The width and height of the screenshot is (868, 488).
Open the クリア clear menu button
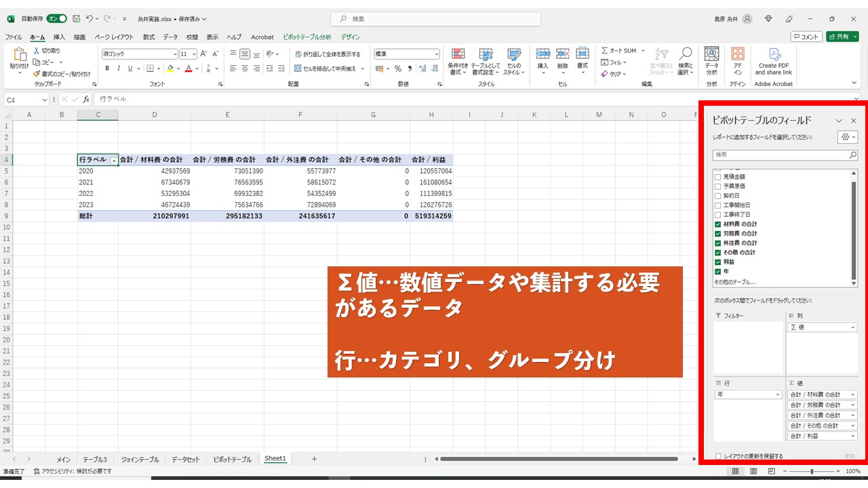pos(614,74)
